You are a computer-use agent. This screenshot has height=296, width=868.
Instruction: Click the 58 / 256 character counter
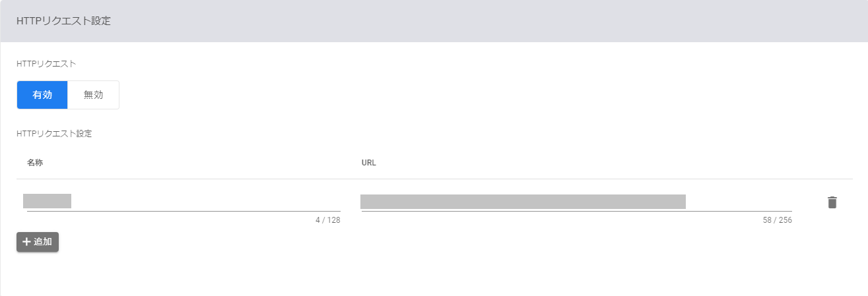[777, 220]
